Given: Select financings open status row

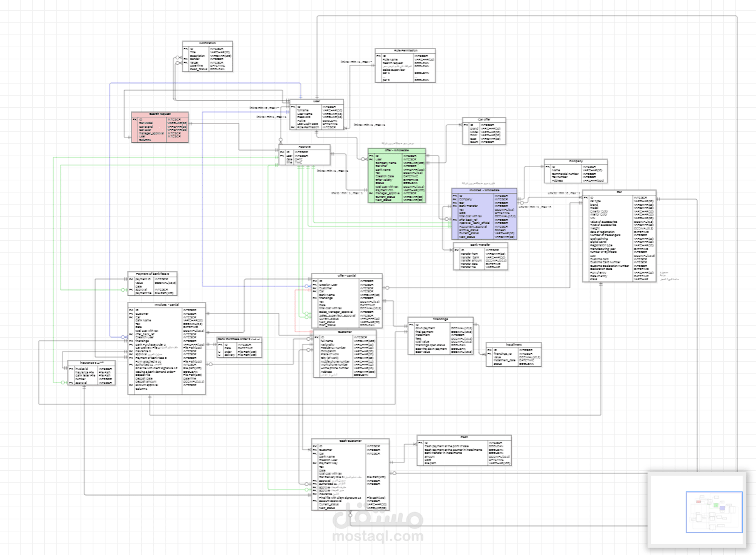Looking at the screenshot, I should [x=440, y=345].
